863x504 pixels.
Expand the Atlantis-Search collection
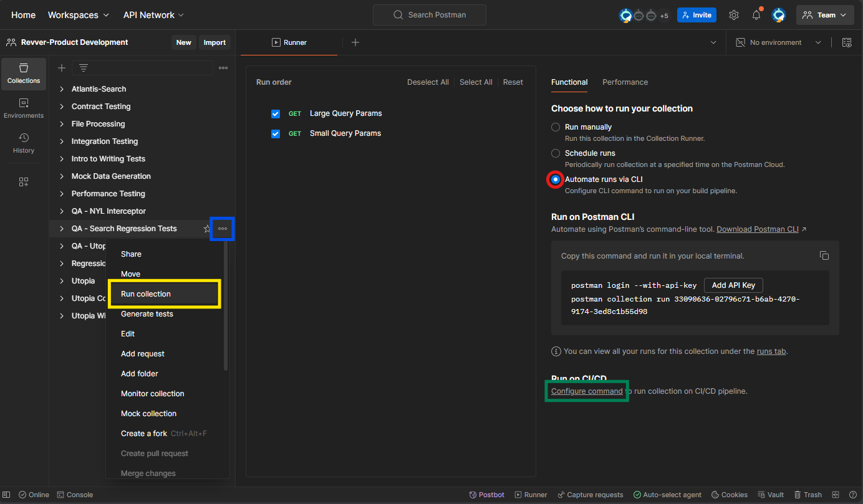[62, 89]
